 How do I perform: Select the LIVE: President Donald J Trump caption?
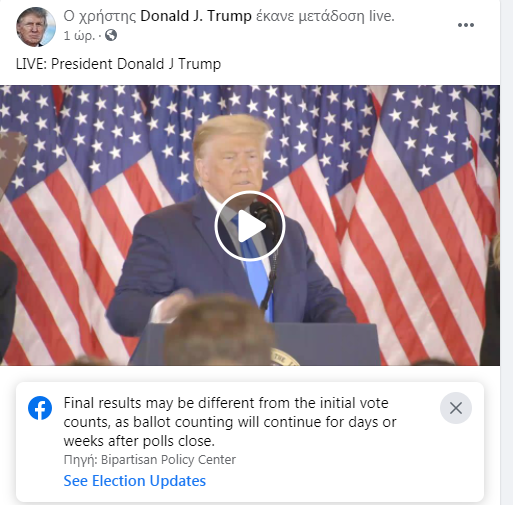(118, 64)
